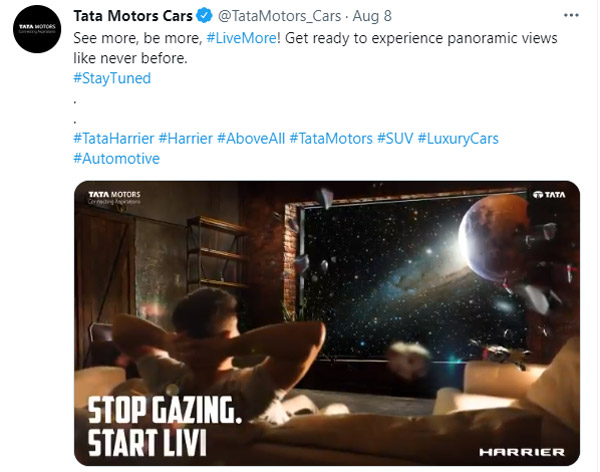The height and width of the screenshot is (472, 600).
Task: Click the TATA emblem in video corner
Action: point(549,194)
